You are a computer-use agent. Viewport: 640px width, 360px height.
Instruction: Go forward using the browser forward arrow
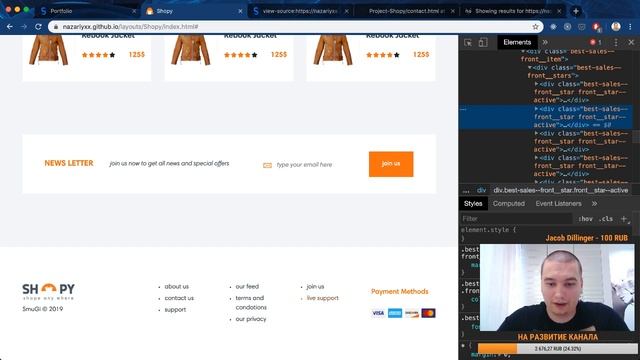coord(24,27)
